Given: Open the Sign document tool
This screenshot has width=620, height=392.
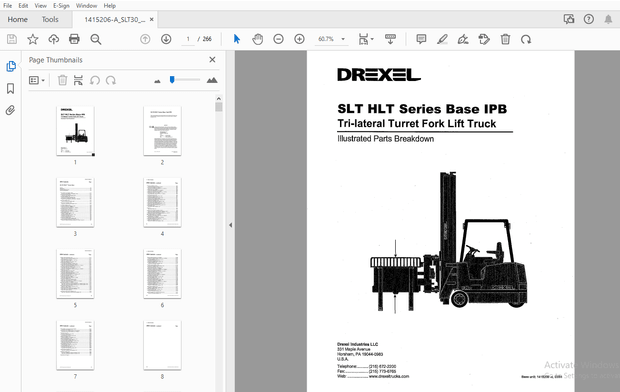Looking at the screenshot, I should [463, 39].
